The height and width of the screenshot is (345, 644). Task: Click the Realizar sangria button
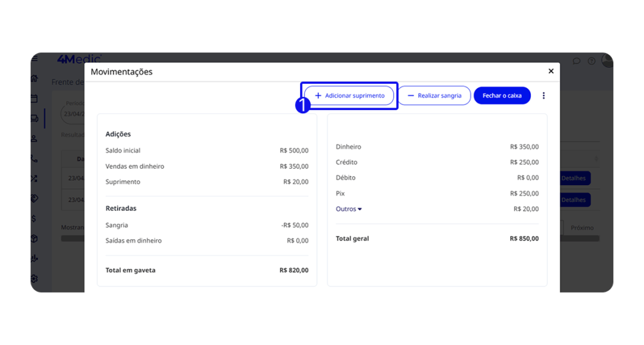click(x=434, y=96)
